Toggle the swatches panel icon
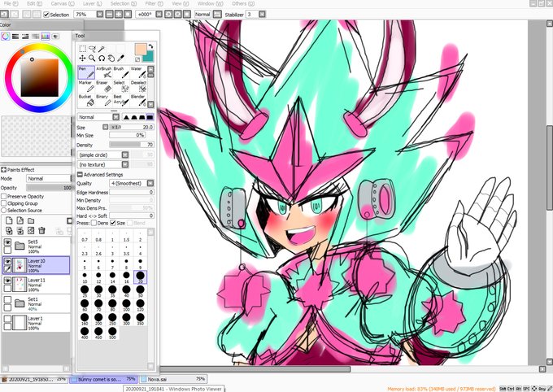The image size is (553, 392). 46,36
